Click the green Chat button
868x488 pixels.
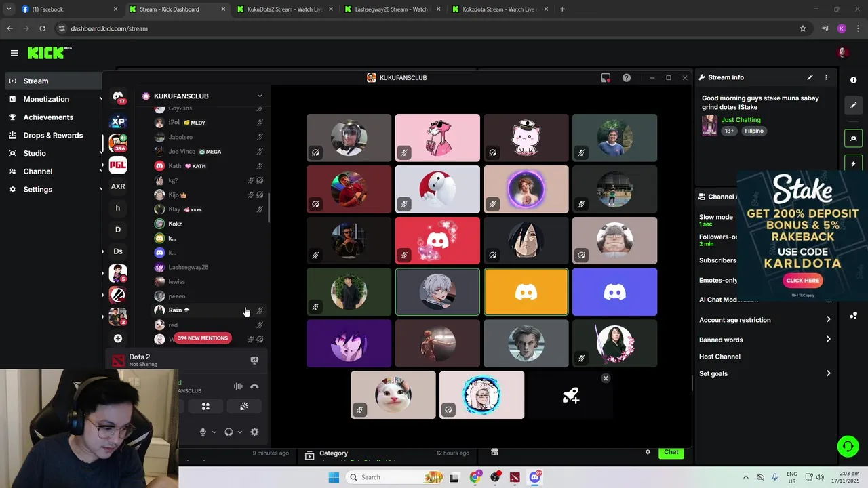pyautogui.click(x=671, y=452)
